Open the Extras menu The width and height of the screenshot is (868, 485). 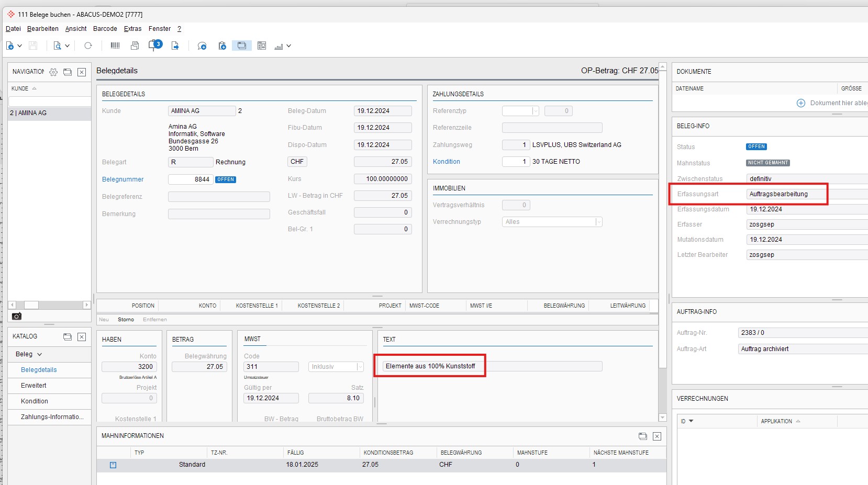click(133, 29)
